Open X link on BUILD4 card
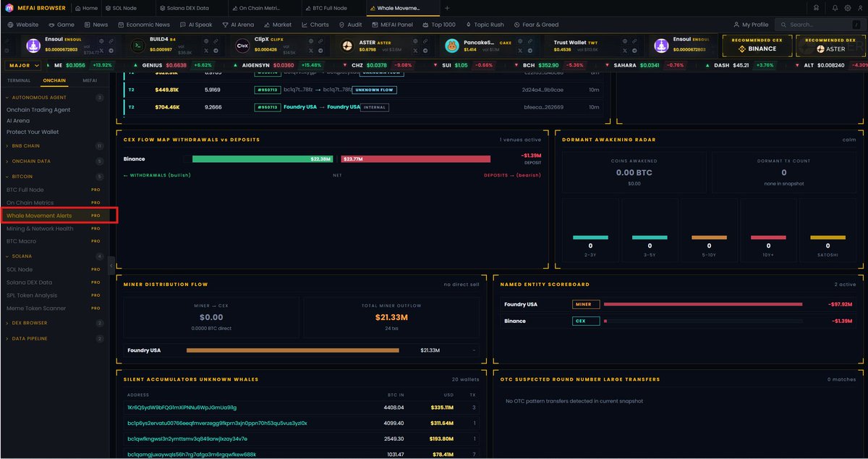The height and width of the screenshot is (459, 868). click(x=205, y=51)
